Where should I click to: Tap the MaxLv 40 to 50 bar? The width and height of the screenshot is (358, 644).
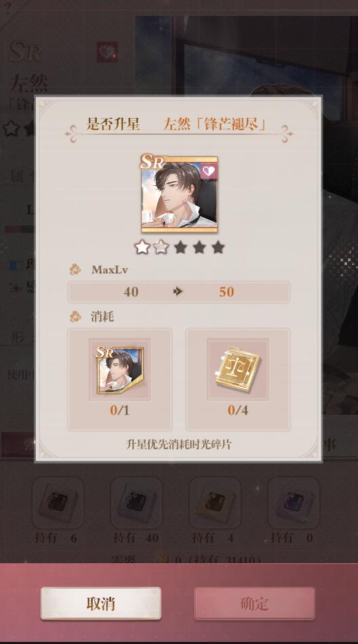[179, 292]
